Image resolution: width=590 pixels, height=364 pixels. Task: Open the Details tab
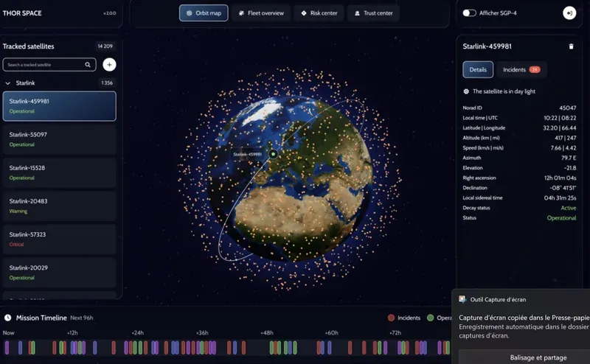[478, 69]
